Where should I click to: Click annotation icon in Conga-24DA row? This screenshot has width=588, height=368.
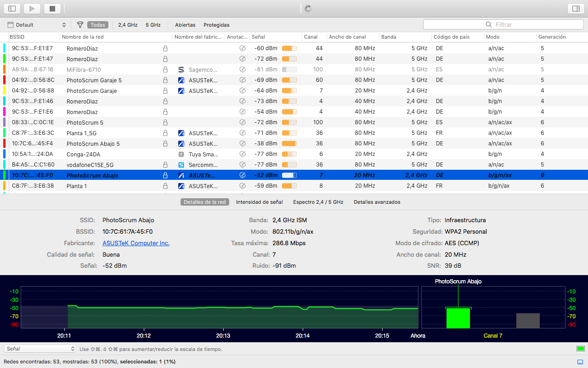(x=243, y=154)
